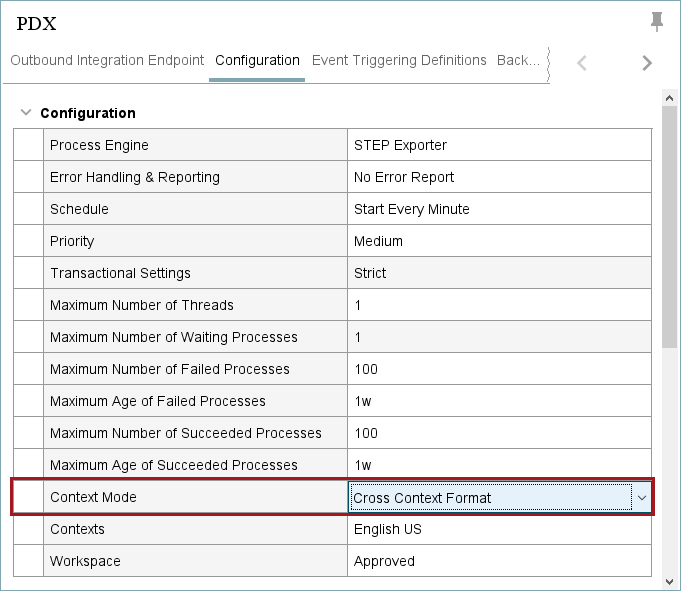Open the truncated Back... tab
This screenshot has height=591, width=681.
coord(518,60)
